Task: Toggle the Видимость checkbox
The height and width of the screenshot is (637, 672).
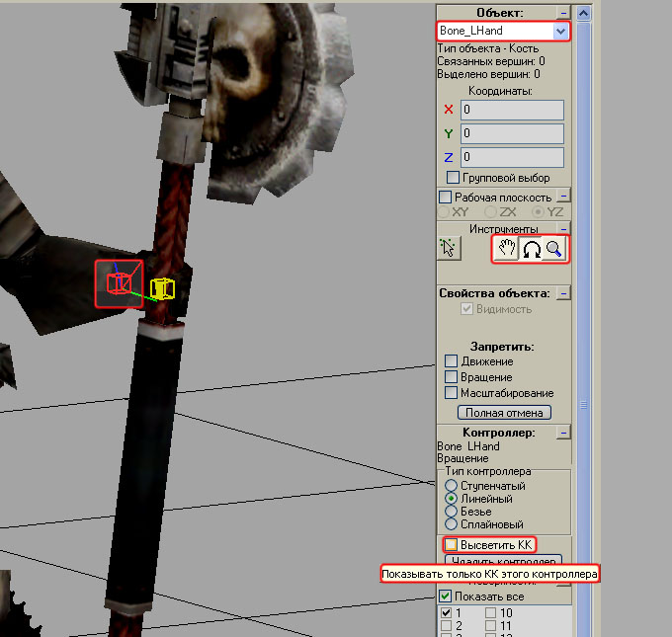Action: 466,309
